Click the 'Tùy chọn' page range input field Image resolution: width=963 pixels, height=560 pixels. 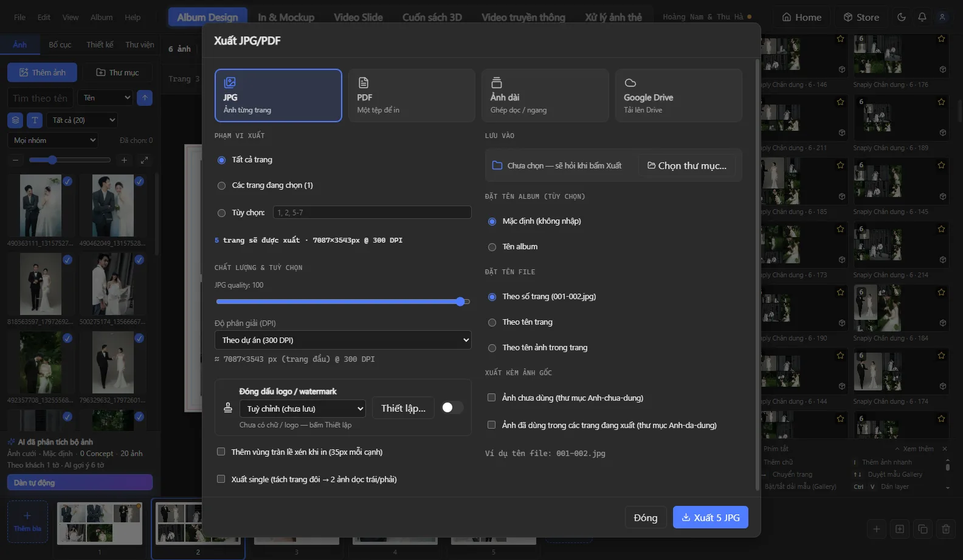[372, 212]
